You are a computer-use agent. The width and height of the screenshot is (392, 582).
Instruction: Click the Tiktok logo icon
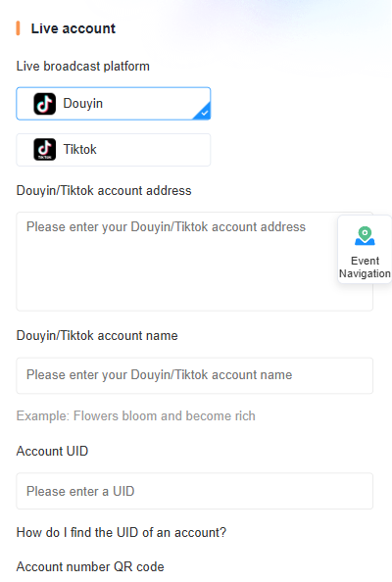click(x=44, y=149)
